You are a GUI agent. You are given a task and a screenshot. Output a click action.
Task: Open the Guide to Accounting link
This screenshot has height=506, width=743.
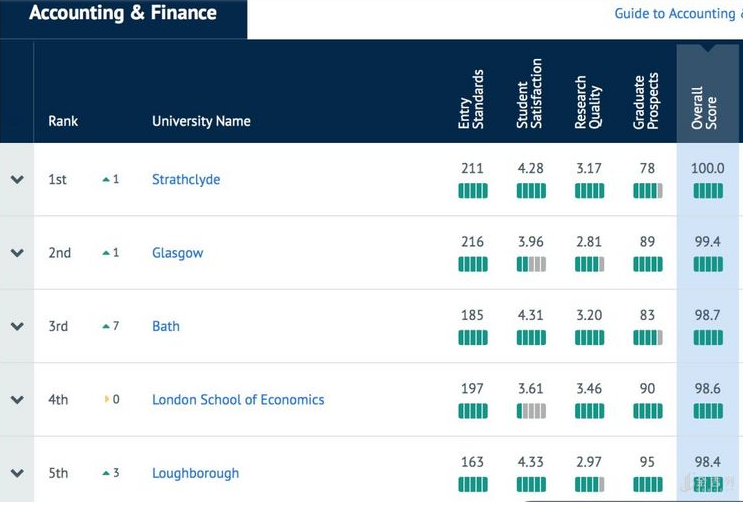[676, 14]
